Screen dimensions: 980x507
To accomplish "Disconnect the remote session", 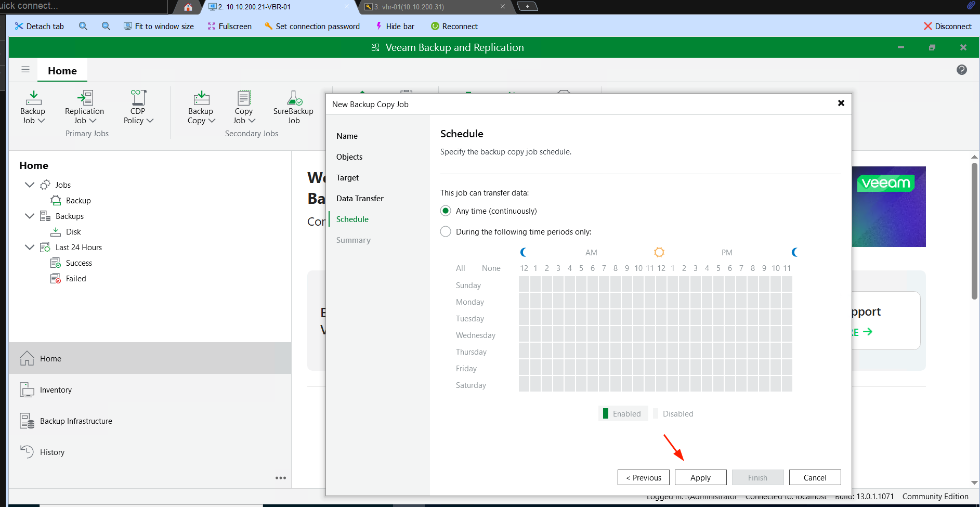I will (x=947, y=26).
